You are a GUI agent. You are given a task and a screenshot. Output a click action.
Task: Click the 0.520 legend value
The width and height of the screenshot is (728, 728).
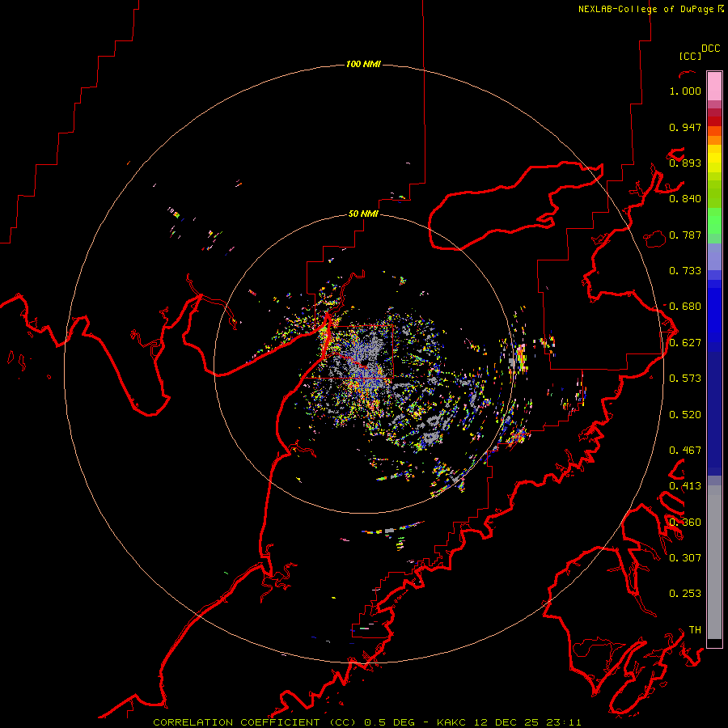point(685,415)
